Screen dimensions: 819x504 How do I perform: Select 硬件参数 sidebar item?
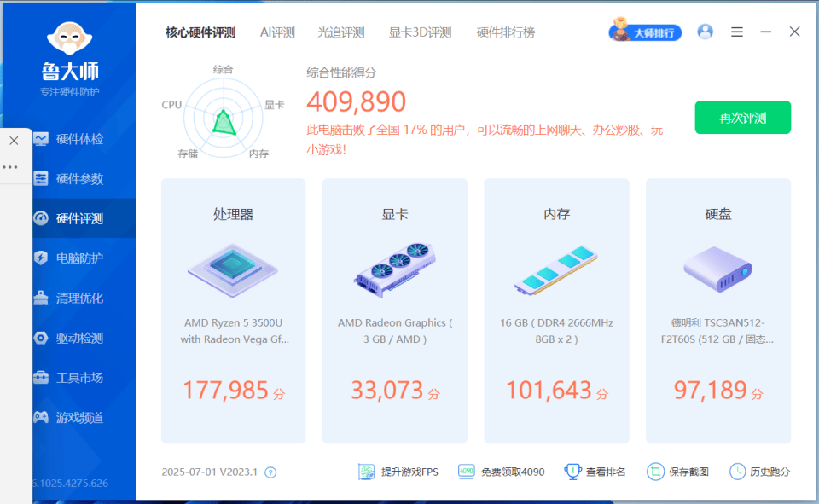point(78,179)
